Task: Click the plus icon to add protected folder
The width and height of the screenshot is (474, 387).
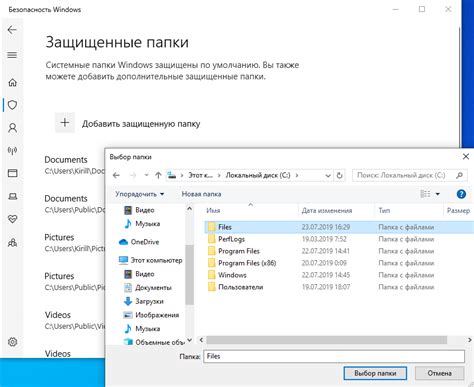Action: pos(65,123)
